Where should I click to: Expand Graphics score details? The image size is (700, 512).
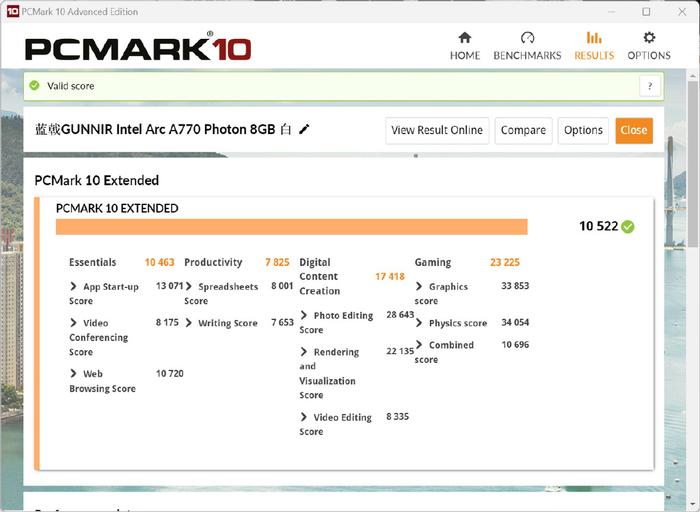pyautogui.click(x=419, y=286)
